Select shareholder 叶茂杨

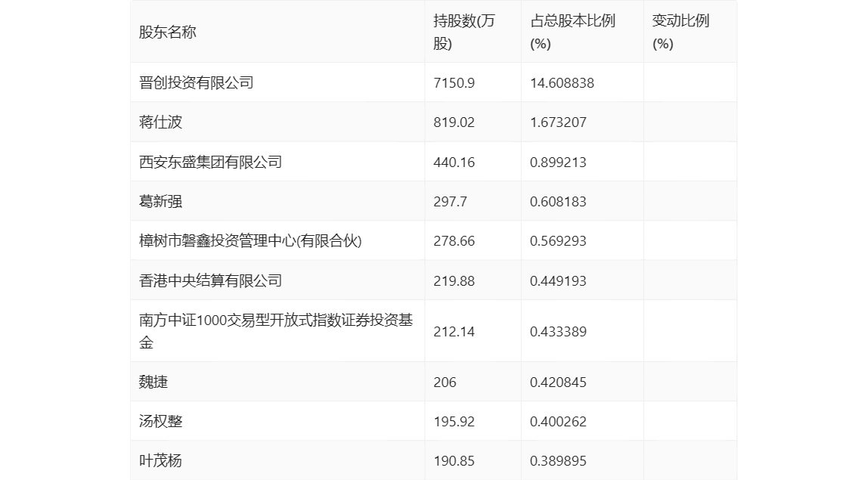pyautogui.click(x=160, y=460)
